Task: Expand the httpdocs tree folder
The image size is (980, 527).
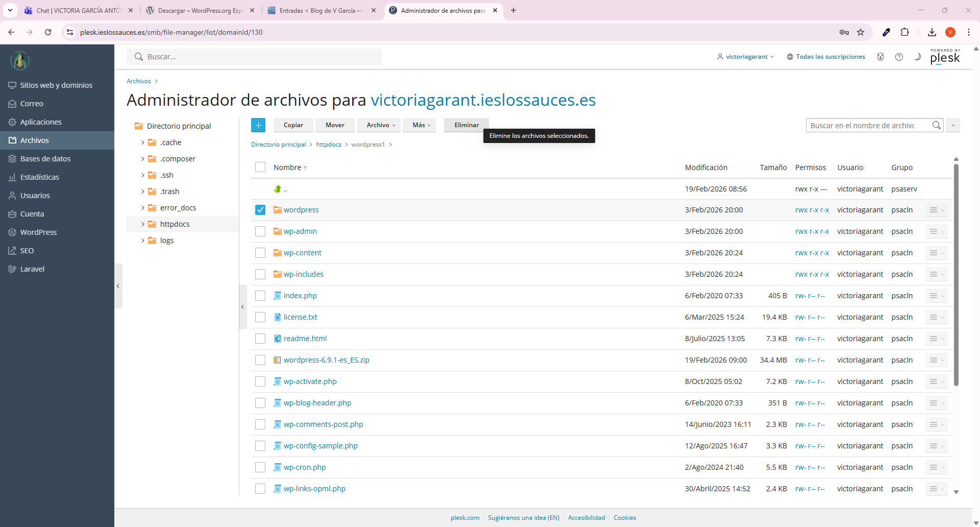Action: click(x=143, y=224)
